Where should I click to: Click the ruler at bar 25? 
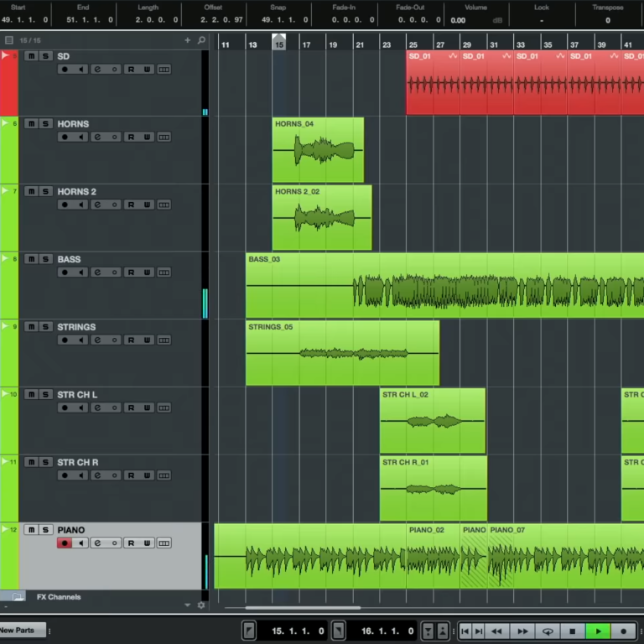coord(413,44)
